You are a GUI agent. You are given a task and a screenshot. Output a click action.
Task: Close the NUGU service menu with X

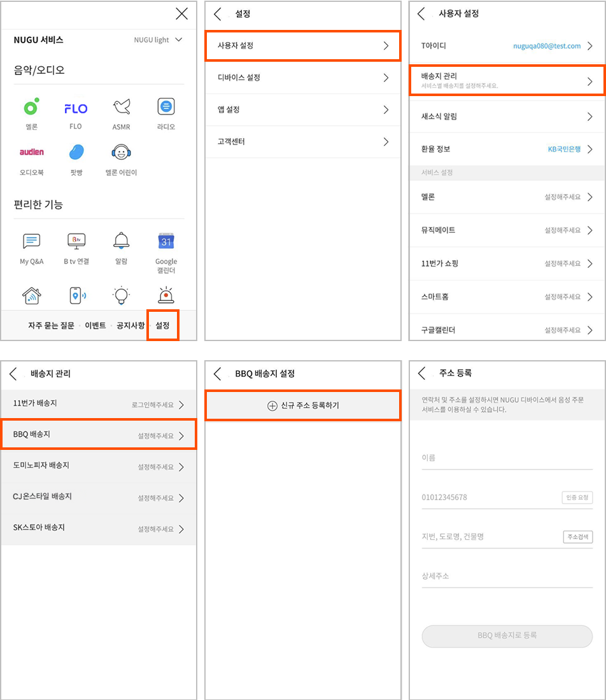[182, 14]
